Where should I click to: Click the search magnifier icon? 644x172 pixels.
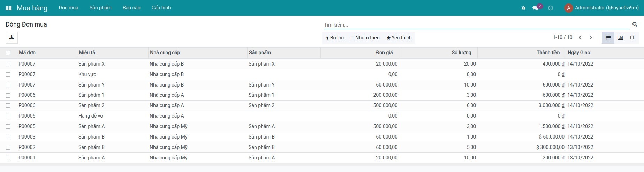pos(635,24)
